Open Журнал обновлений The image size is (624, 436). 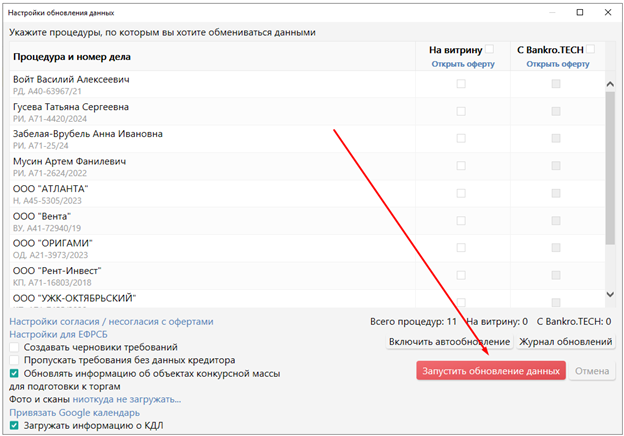point(566,342)
